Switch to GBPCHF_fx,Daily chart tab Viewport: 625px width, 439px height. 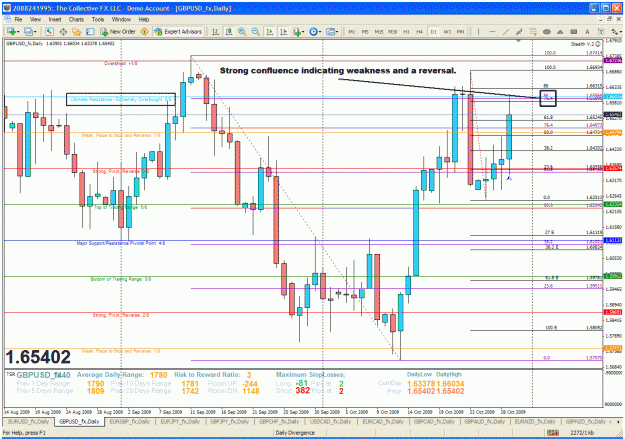[x=279, y=421]
